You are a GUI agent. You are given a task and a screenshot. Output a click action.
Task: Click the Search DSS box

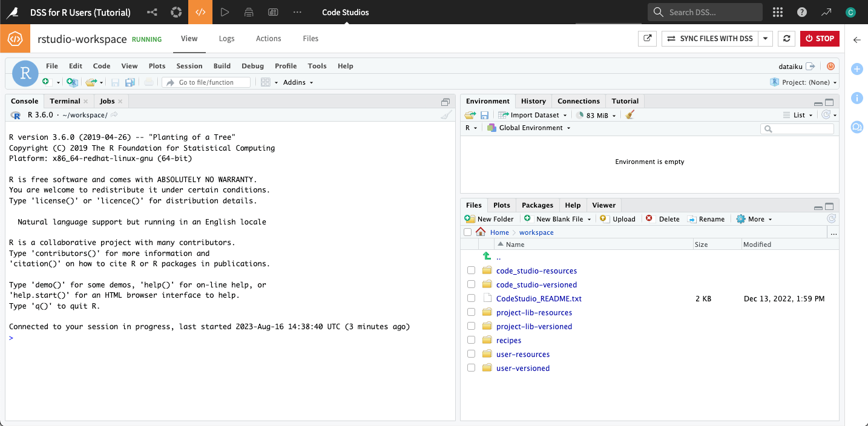coord(705,12)
